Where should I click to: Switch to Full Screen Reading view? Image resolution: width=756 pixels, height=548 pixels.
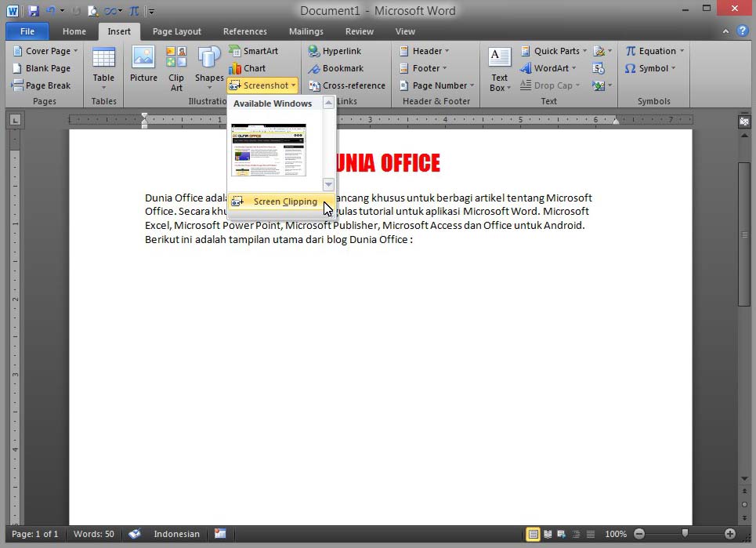[548, 534]
